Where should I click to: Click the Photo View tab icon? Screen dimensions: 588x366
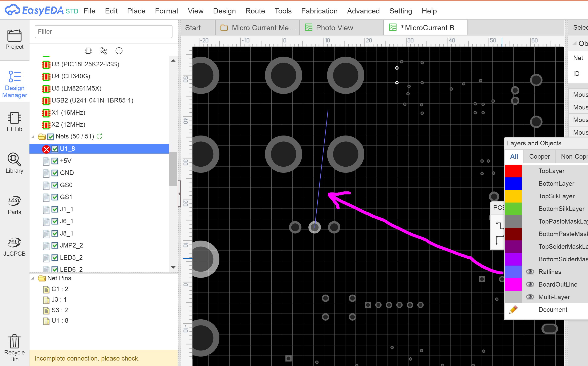tap(309, 27)
